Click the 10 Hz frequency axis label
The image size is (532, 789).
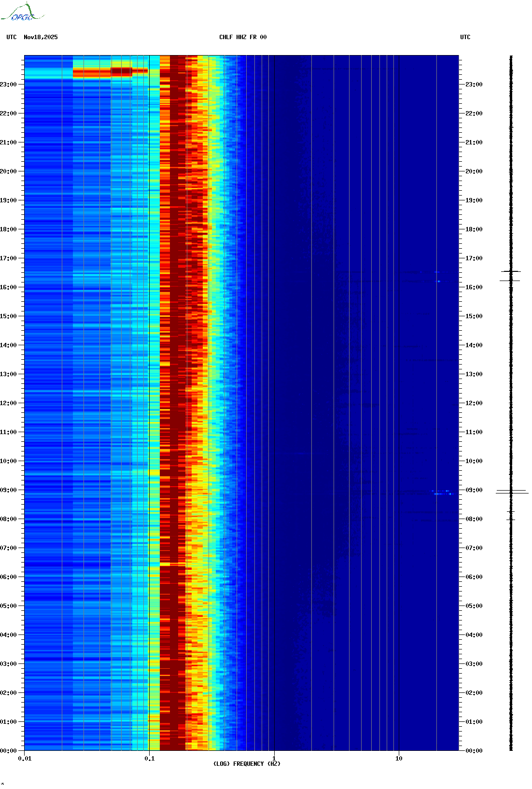coord(399,759)
